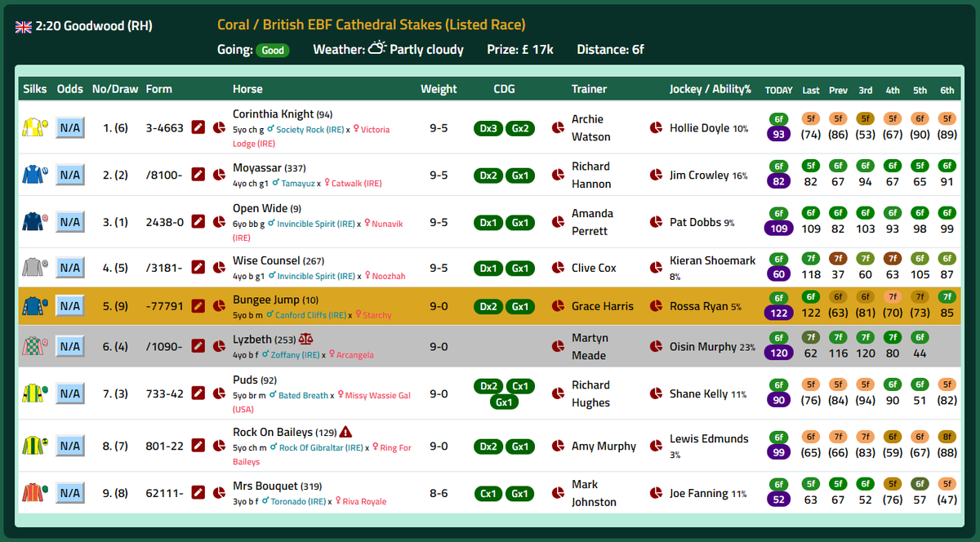Click the N/A odds button for Open Wide
The image size is (980, 542).
[x=70, y=222]
